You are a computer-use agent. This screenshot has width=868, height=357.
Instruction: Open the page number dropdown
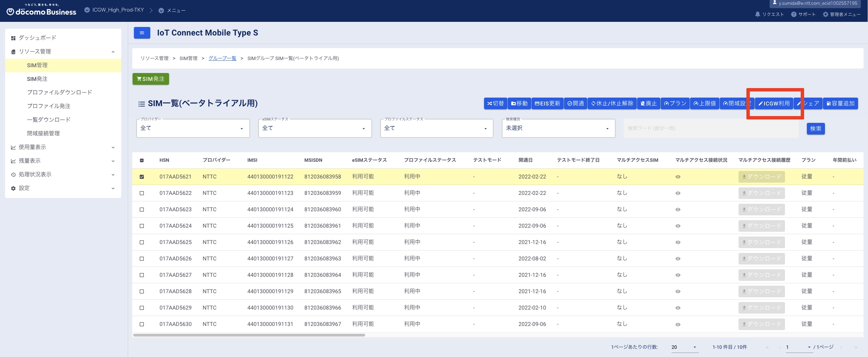click(x=799, y=347)
